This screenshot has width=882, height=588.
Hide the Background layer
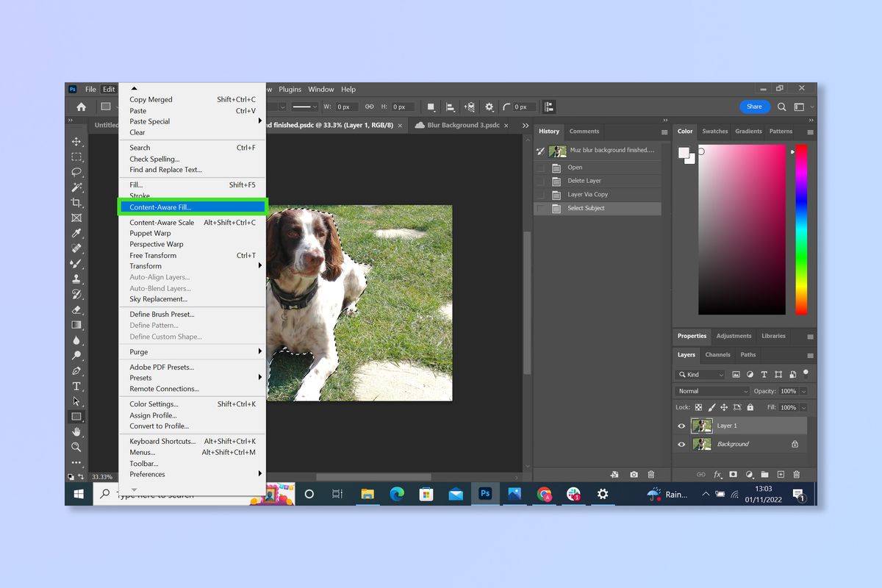pos(681,444)
